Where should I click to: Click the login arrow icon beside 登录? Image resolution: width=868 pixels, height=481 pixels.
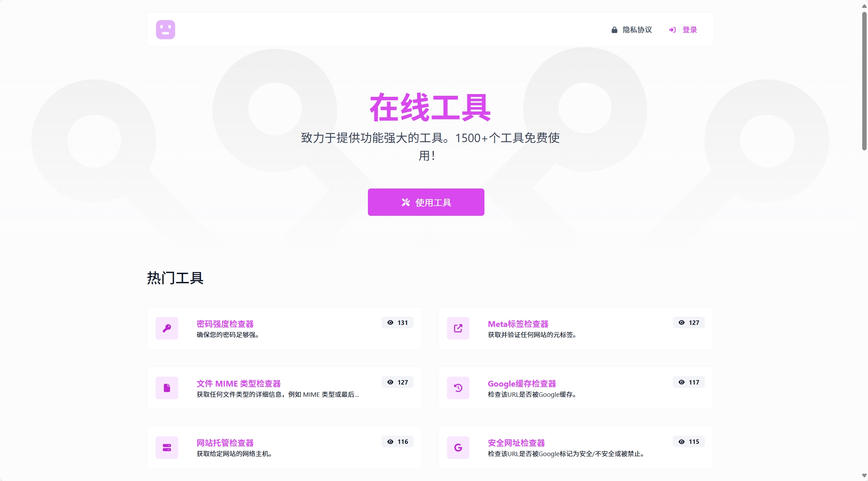tap(672, 30)
